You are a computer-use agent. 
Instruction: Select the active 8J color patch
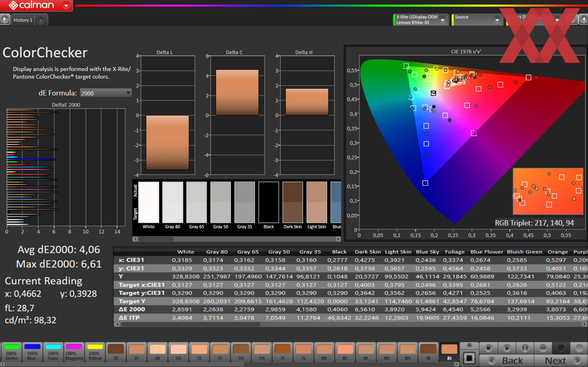(449, 352)
